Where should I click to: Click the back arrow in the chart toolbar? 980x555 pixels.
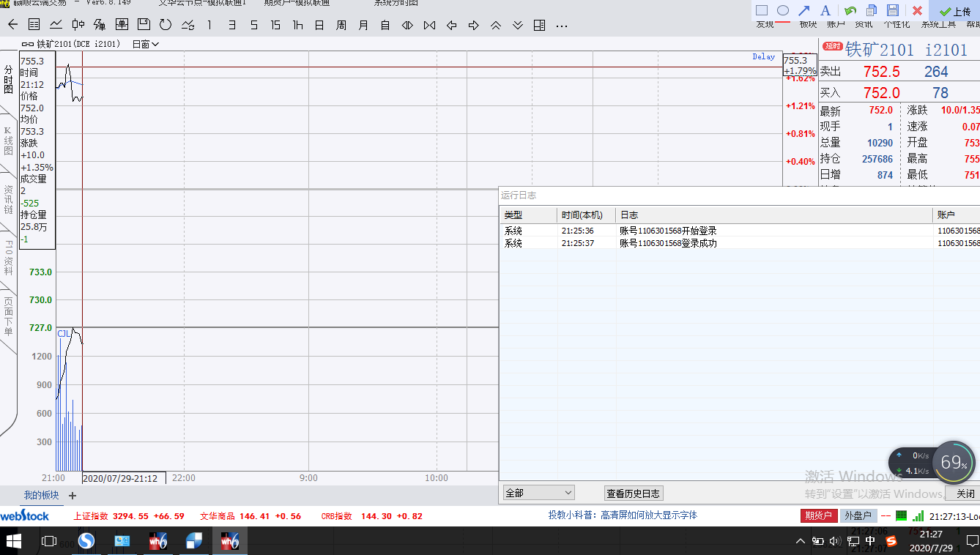tap(12, 25)
